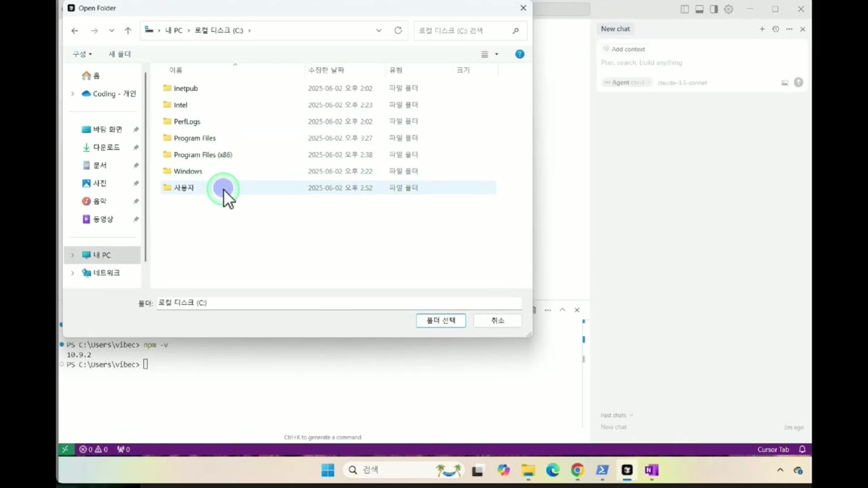Open Cursor settings gear icon
The height and width of the screenshot is (488, 868).
[x=728, y=9]
